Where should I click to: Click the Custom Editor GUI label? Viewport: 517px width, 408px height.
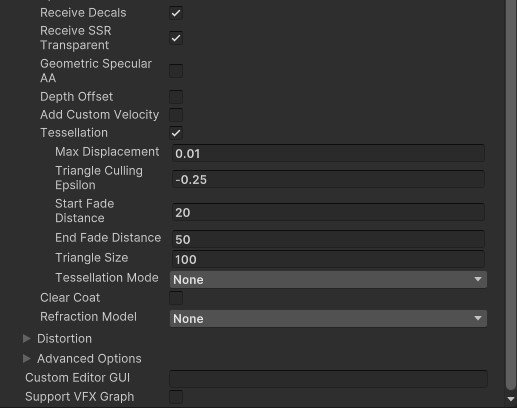coord(77,378)
